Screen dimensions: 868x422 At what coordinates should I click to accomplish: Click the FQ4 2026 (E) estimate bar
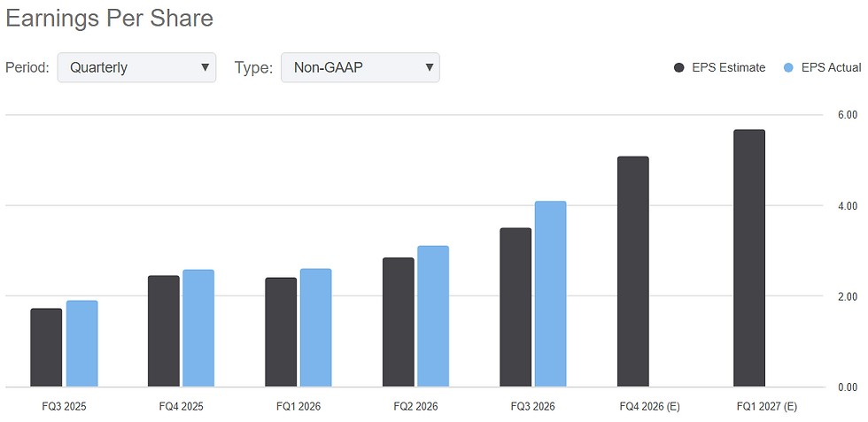coord(632,272)
